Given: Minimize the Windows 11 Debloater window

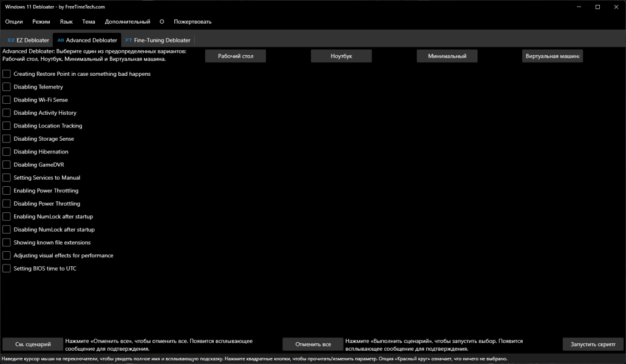Looking at the screenshot, I should point(579,7).
